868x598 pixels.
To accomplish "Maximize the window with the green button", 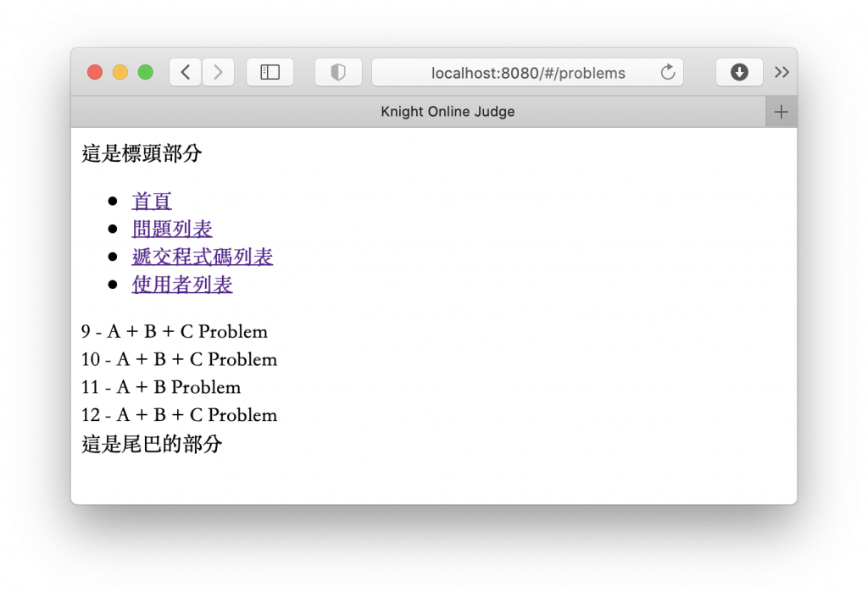I will (x=146, y=73).
